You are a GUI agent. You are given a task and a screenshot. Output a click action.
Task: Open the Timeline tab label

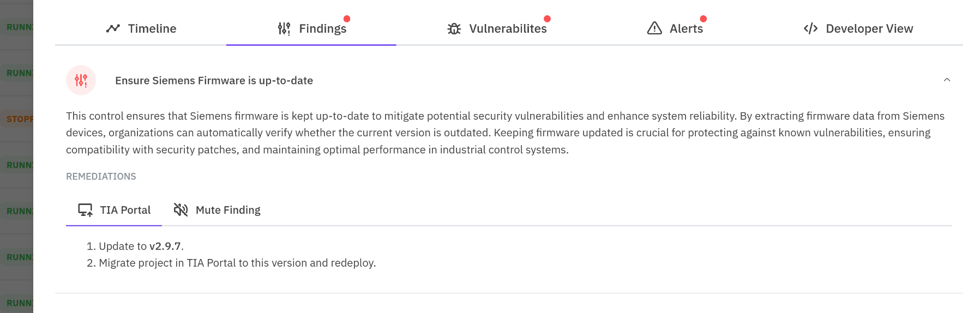152,28
